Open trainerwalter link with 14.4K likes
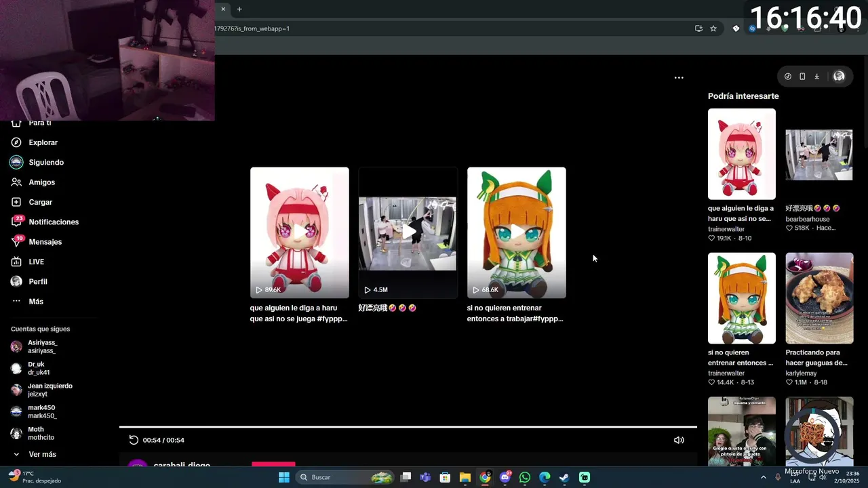 coord(726,373)
